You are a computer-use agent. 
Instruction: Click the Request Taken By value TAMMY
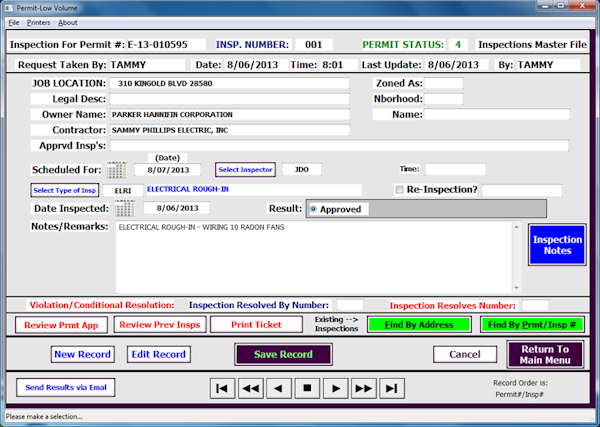(128, 65)
